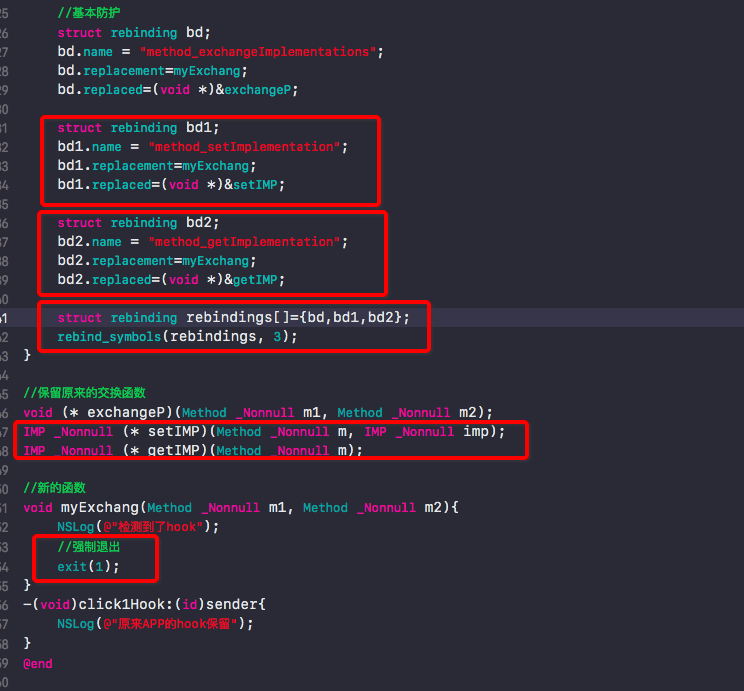Click the sender parameter of click1Hook
This screenshot has height=691, width=744.
(x=232, y=604)
